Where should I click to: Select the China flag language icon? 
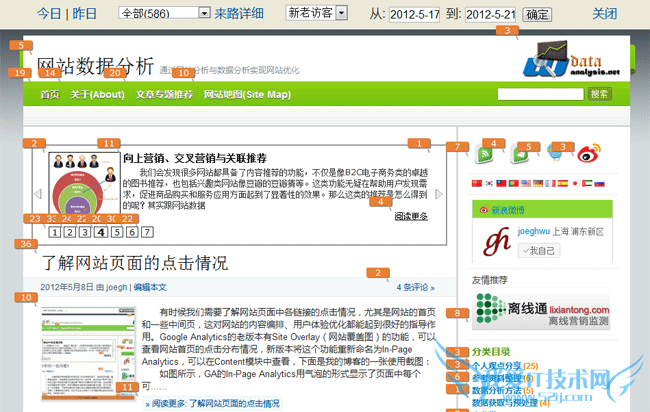coord(477,183)
